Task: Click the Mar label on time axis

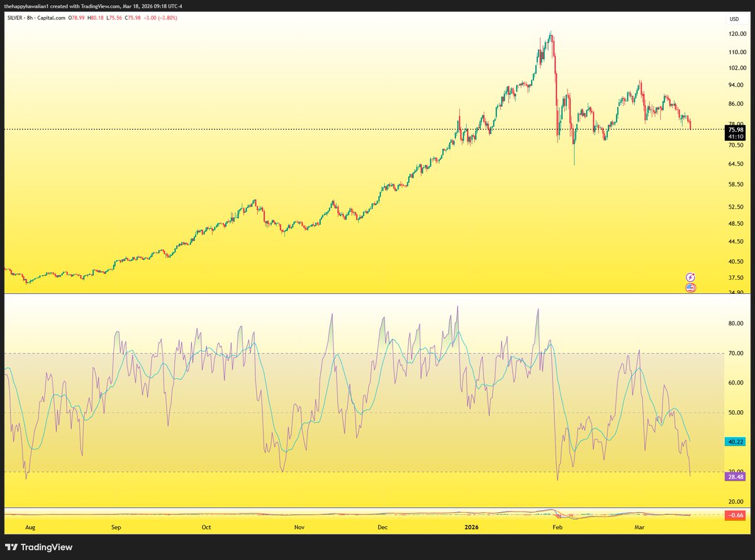Action: click(x=640, y=526)
